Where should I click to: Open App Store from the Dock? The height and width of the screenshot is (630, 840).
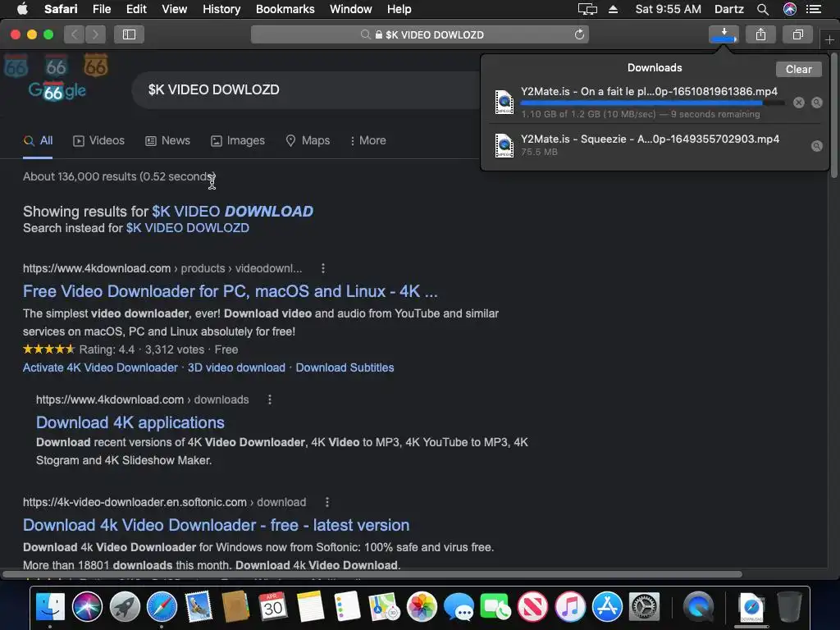click(x=607, y=607)
